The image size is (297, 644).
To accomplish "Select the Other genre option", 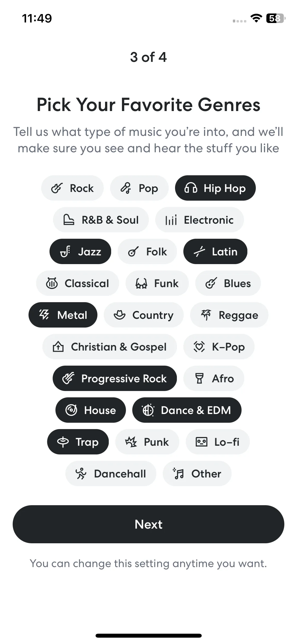I will tap(197, 473).
